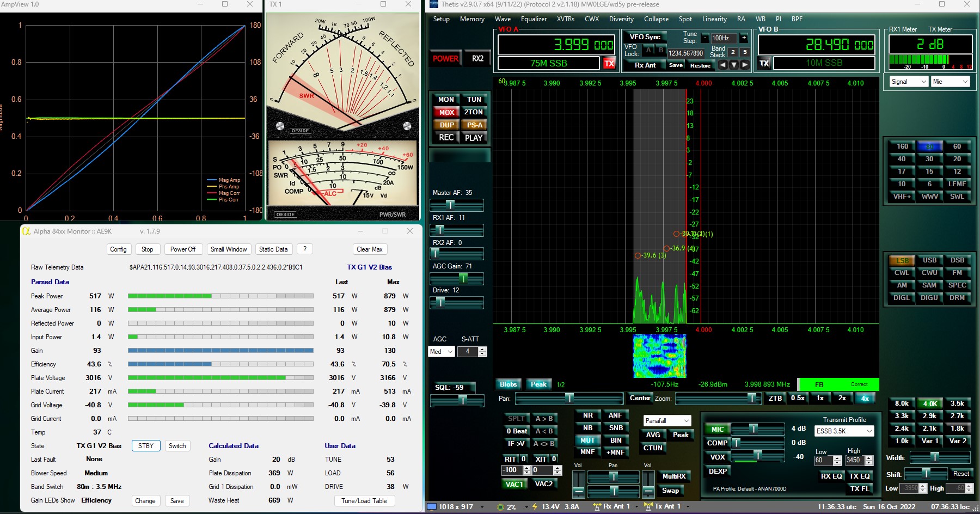Toggle the MON monitor button
Screen dimensions: 980x514
point(446,100)
